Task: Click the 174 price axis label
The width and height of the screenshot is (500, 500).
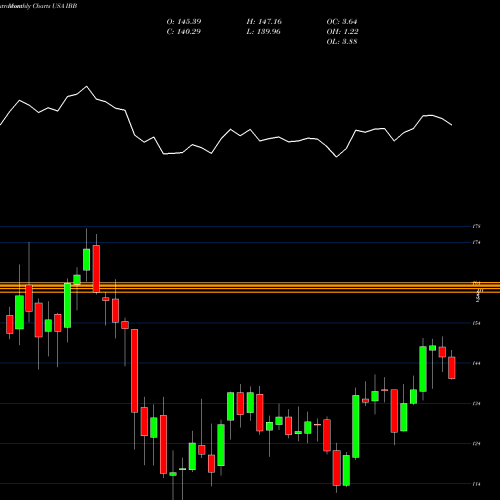Action: pos(476,242)
